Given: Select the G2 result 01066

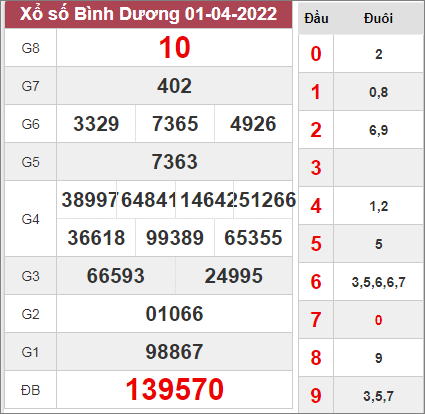Looking at the screenshot, I should (174, 314).
